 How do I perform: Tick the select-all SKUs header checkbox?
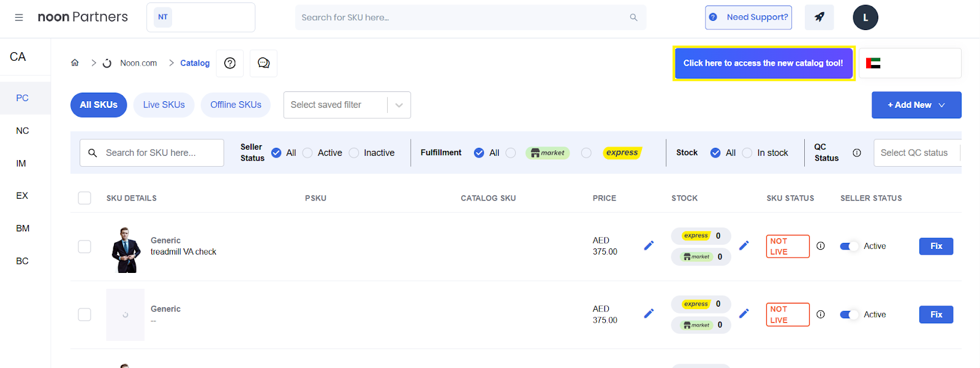pyautogui.click(x=85, y=198)
